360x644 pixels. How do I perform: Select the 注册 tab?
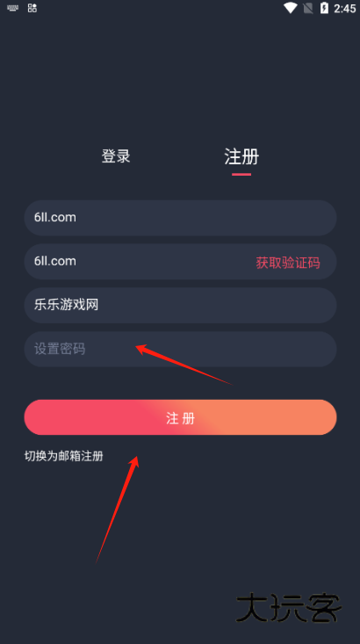tap(241, 156)
